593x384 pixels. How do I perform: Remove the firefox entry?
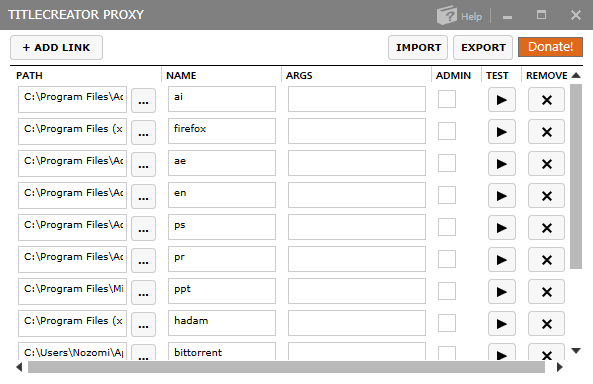point(546,132)
